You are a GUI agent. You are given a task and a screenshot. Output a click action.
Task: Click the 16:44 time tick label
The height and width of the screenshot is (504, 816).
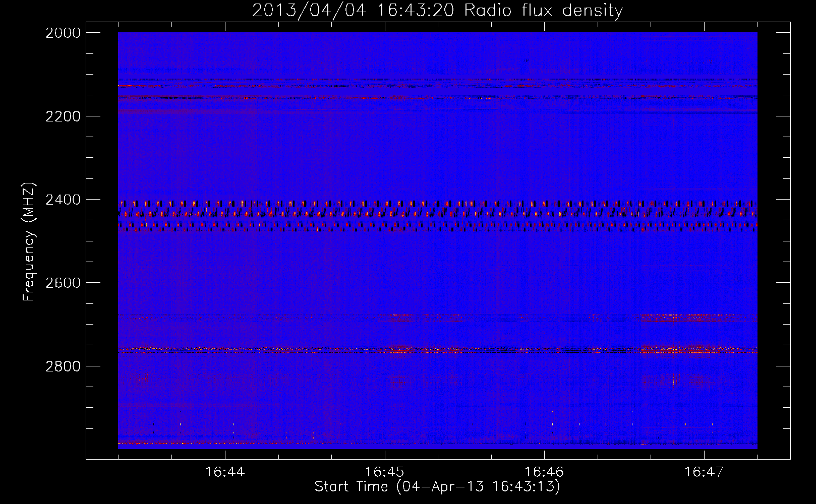click(225, 472)
